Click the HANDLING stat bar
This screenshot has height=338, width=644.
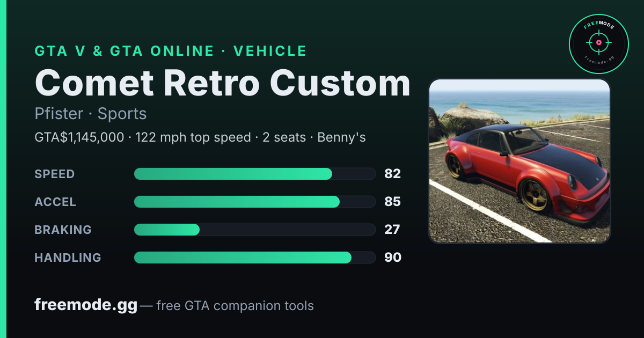pos(254,258)
